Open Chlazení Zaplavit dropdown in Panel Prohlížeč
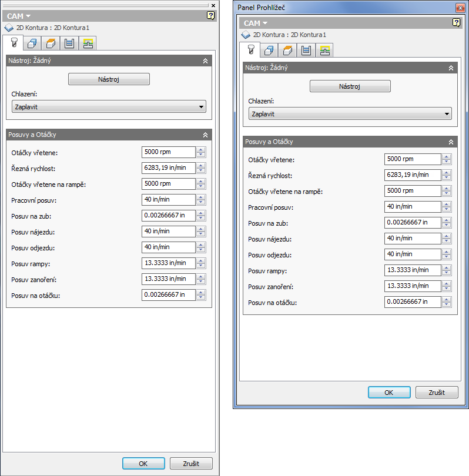Image resolution: width=469 pixels, height=476 pixels. pos(350,114)
